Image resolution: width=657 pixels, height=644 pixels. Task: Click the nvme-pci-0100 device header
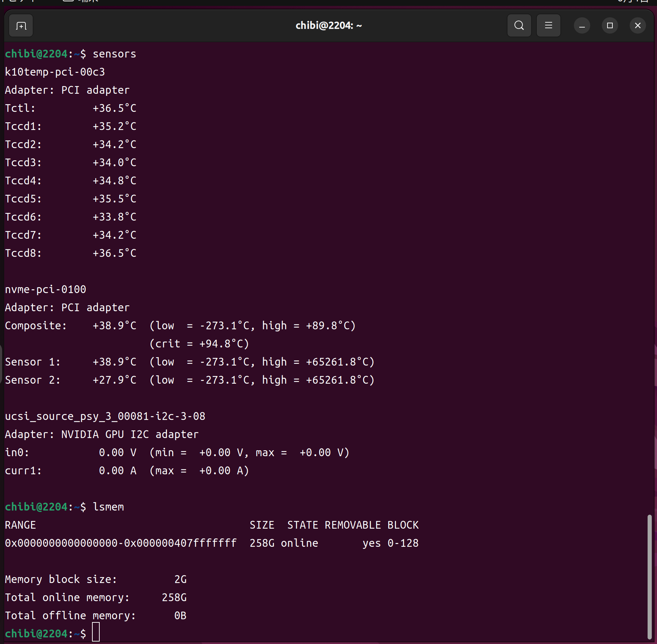point(45,290)
